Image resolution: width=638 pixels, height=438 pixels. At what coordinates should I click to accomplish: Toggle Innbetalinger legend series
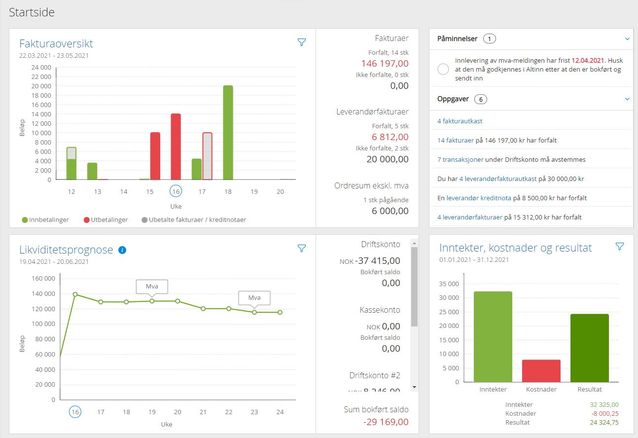point(45,220)
